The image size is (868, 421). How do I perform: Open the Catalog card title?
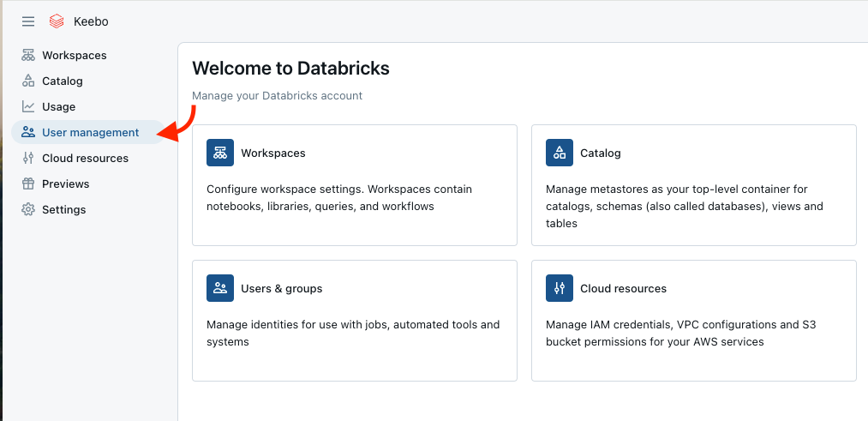600,153
